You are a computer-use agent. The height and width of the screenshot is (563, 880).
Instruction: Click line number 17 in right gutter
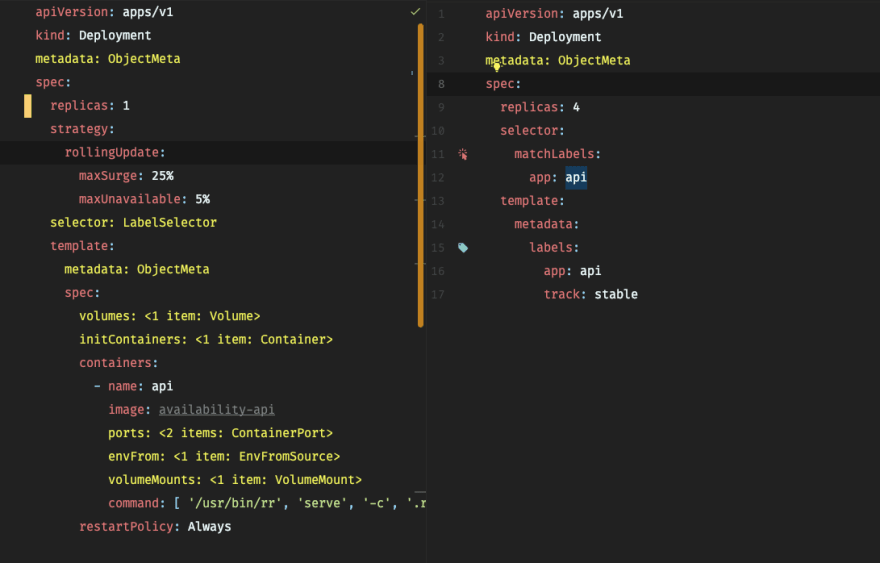pos(438,295)
